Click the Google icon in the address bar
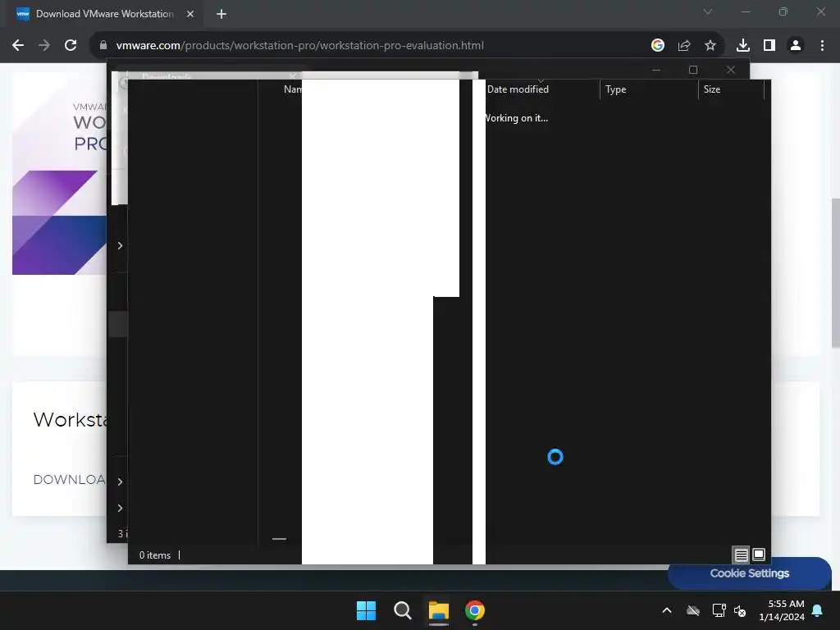Image resolution: width=840 pixels, height=630 pixels. (x=658, y=46)
